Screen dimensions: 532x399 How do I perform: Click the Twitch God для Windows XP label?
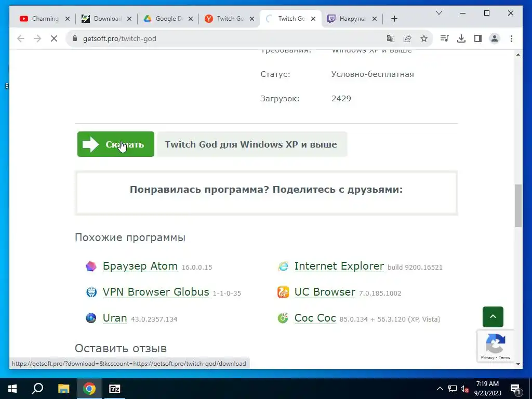click(251, 144)
